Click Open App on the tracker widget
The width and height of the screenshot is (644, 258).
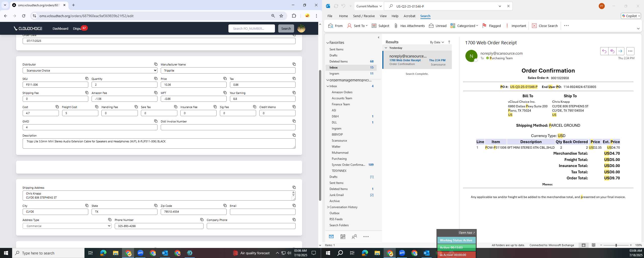click(x=467, y=233)
